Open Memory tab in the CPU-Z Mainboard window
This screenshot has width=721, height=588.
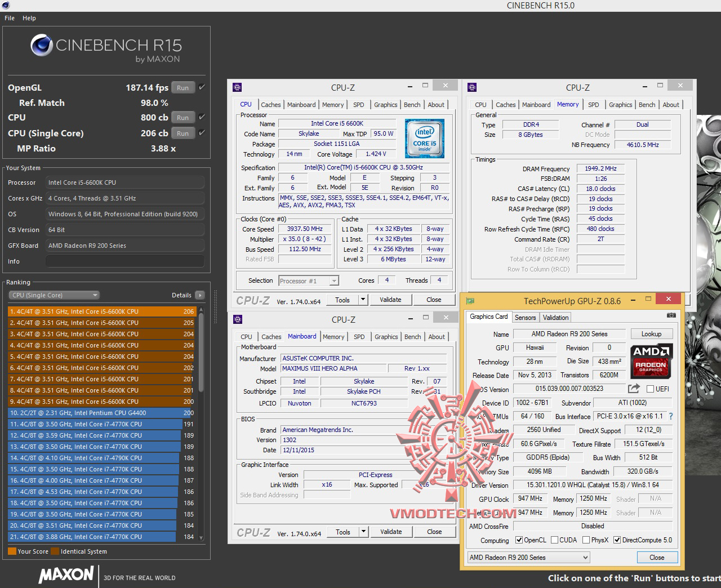333,337
